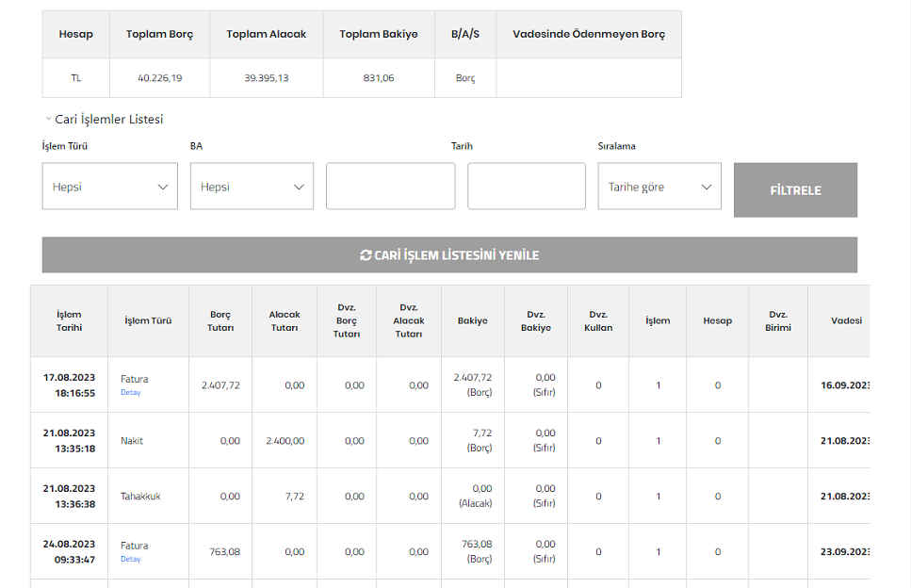
Task: Click Hesap value link in Tahakkuk row
Action: pos(717,497)
